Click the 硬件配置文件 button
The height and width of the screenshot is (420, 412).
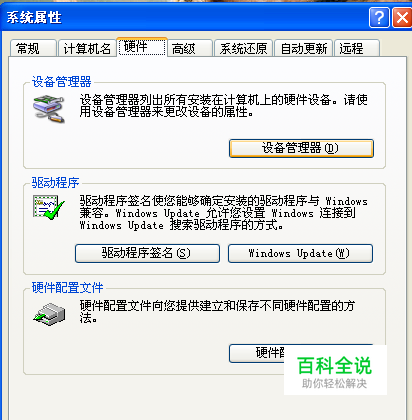click(257, 353)
